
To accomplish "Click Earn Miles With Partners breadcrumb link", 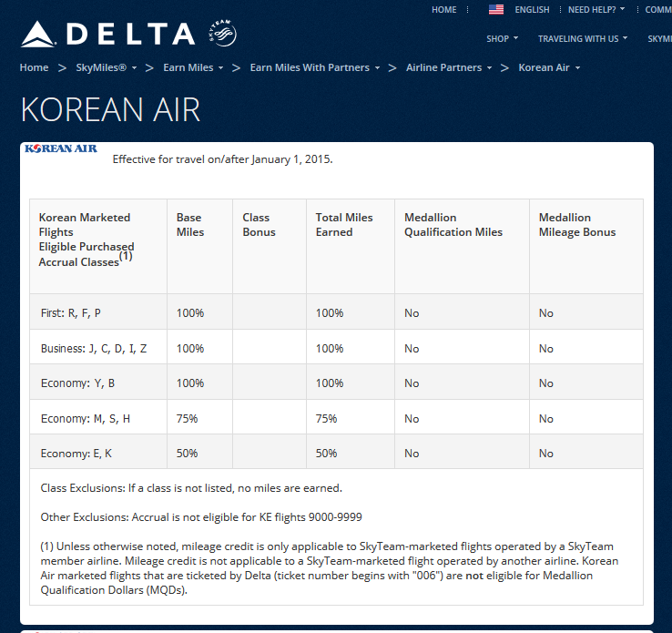I will (310, 67).
